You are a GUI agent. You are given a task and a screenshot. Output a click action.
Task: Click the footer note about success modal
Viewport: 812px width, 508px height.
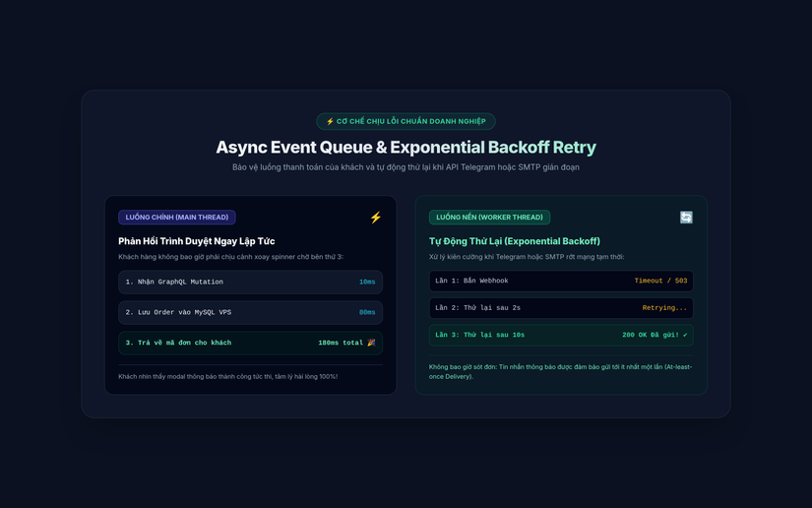(x=228, y=376)
